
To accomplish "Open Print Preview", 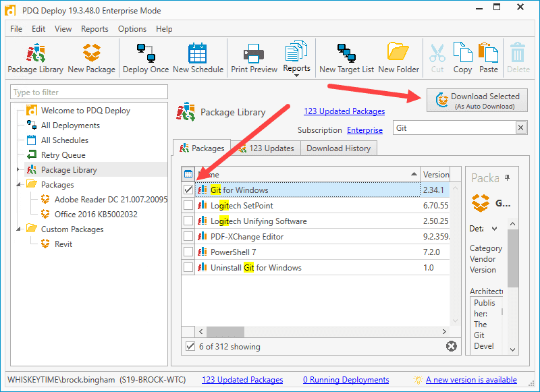I will [x=254, y=58].
